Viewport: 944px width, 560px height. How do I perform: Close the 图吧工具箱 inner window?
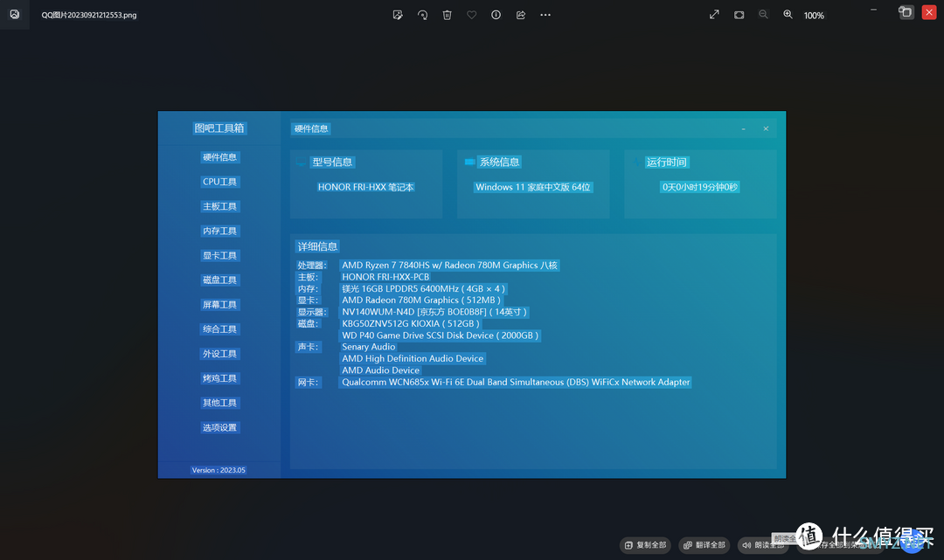(766, 128)
